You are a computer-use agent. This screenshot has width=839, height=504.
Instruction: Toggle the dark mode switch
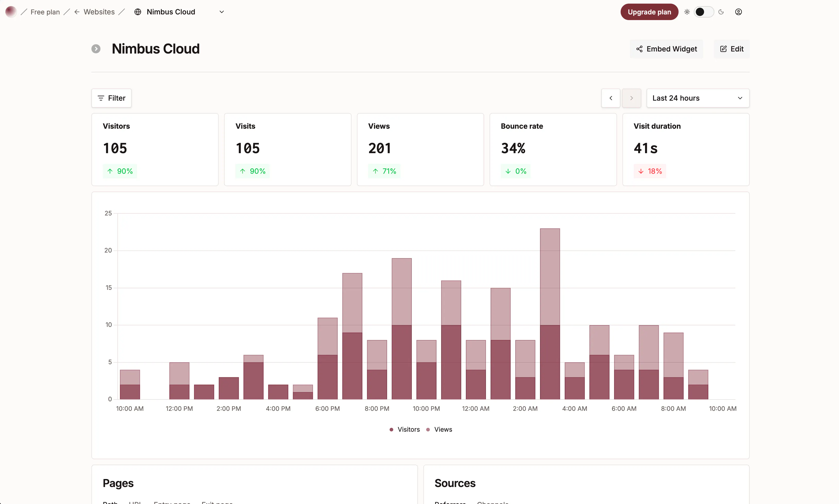[x=704, y=12]
